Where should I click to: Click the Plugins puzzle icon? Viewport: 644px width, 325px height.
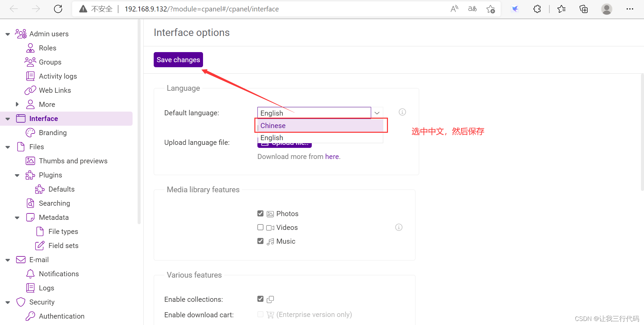[x=31, y=175]
